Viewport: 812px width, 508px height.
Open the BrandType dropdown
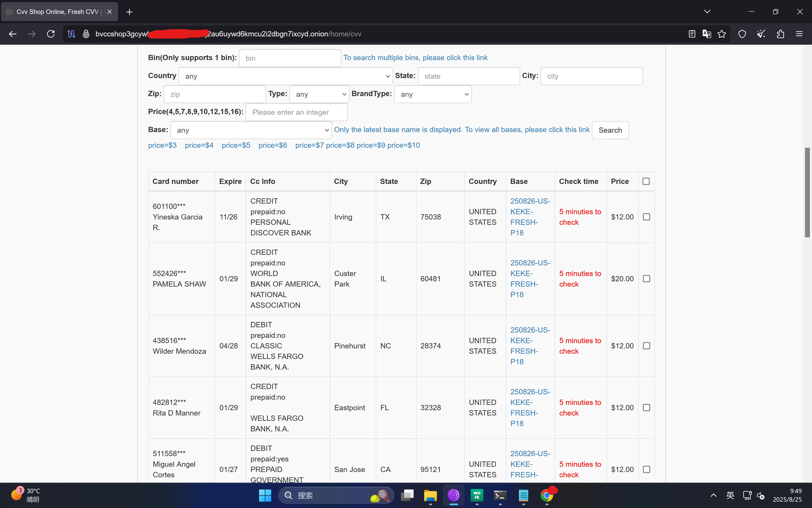(x=433, y=94)
